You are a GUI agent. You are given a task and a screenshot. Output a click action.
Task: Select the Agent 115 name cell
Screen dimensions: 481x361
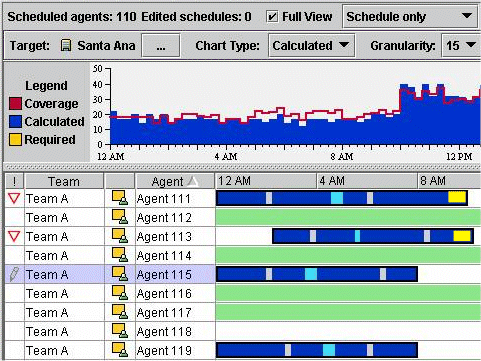coord(175,275)
